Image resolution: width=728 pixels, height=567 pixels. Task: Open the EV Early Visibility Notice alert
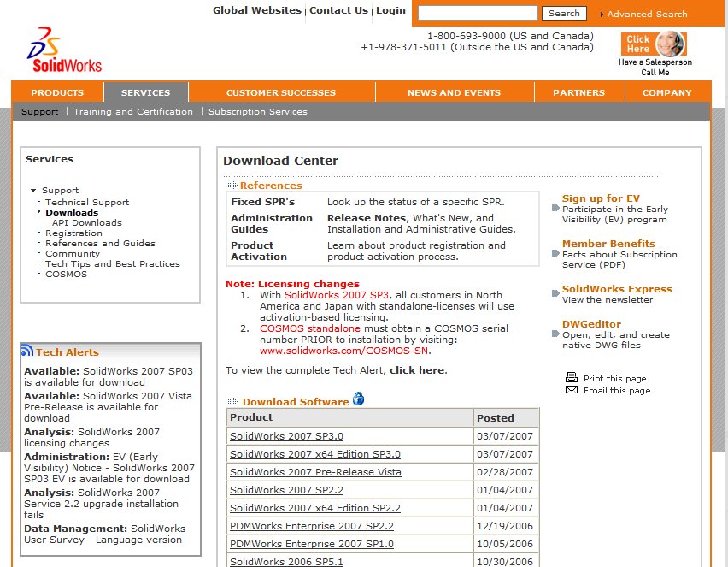click(x=109, y=468)
